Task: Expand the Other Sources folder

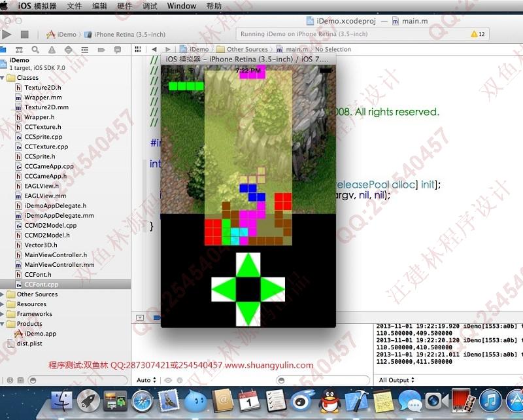Action: (x=3, y=294)
